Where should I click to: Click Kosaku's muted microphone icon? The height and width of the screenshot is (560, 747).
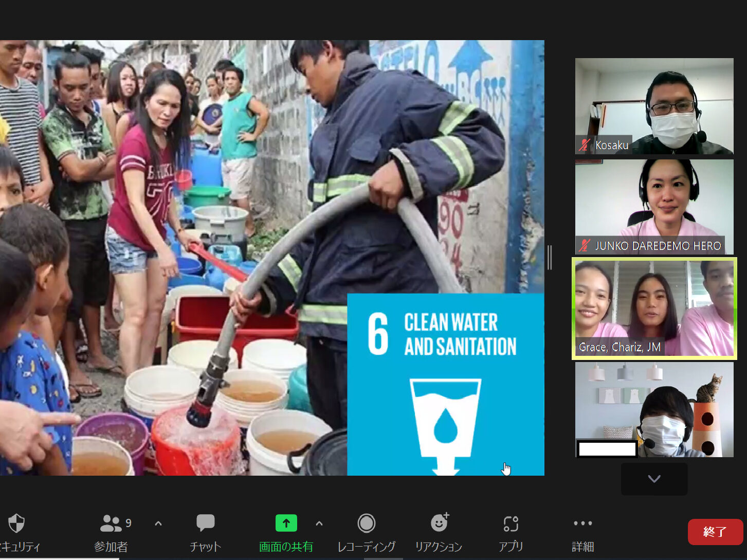(x=584, y=145)
